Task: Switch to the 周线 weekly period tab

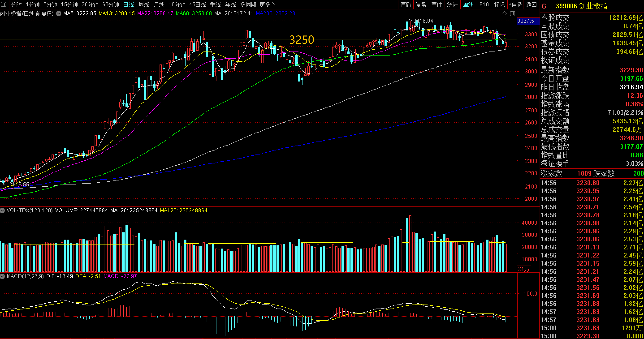Action: click(143, 4)
